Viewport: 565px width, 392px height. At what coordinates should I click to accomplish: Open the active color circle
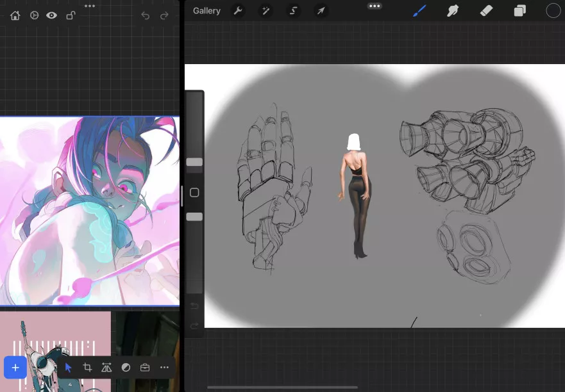click(x=553, y=11)
